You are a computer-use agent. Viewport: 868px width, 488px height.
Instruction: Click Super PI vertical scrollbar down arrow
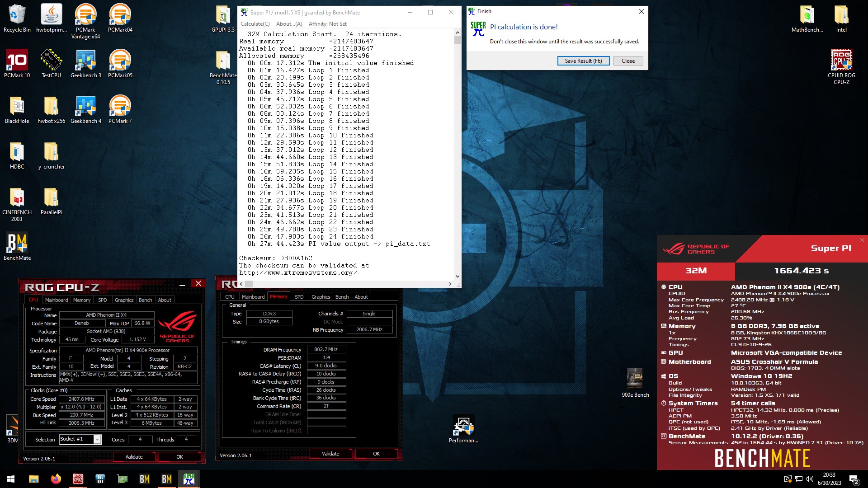(458, 277)
